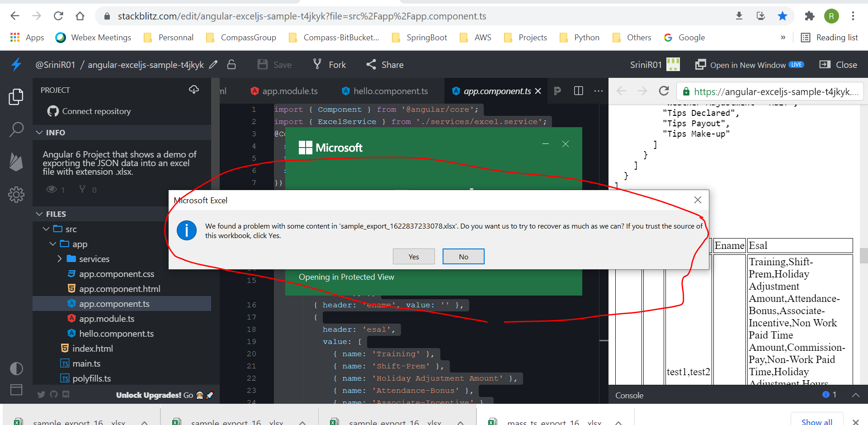Viewport: 868px width, 425px height.
Task: Split the editor into two panes
Action: coord(578,91)
